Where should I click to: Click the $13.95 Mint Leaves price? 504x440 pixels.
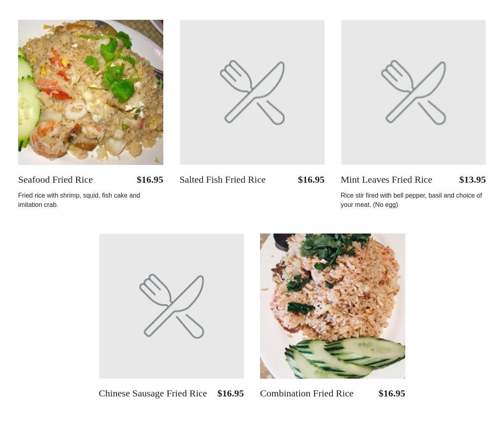(x=473, y=179)
